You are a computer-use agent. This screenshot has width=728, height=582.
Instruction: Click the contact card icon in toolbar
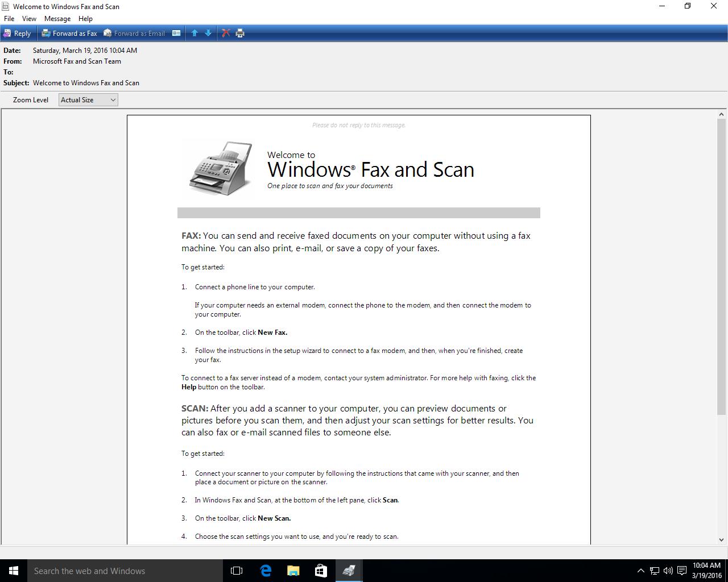tap(176, 34)
